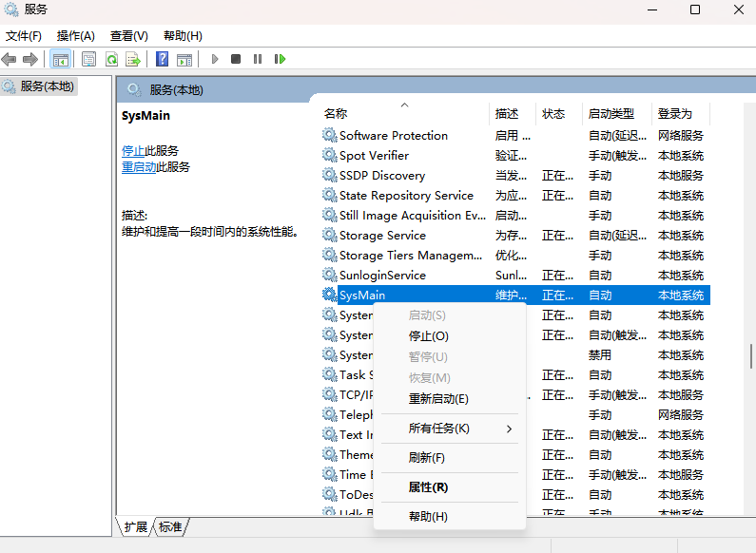
Task: Sort by the 名称 column header
Action: [x=404, y=114]
